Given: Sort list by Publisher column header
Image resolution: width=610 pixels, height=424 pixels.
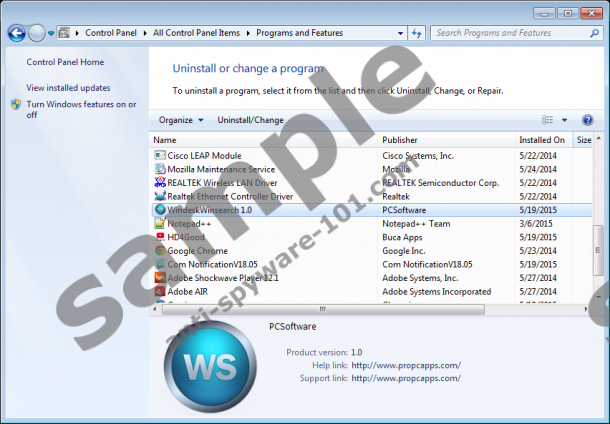Looking at the screenshot, I should pyautogui.click(x=400, y=140).
